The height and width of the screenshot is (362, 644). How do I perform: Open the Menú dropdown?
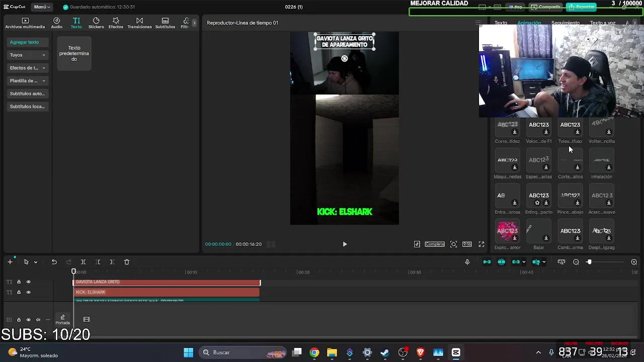coord(42,7)
